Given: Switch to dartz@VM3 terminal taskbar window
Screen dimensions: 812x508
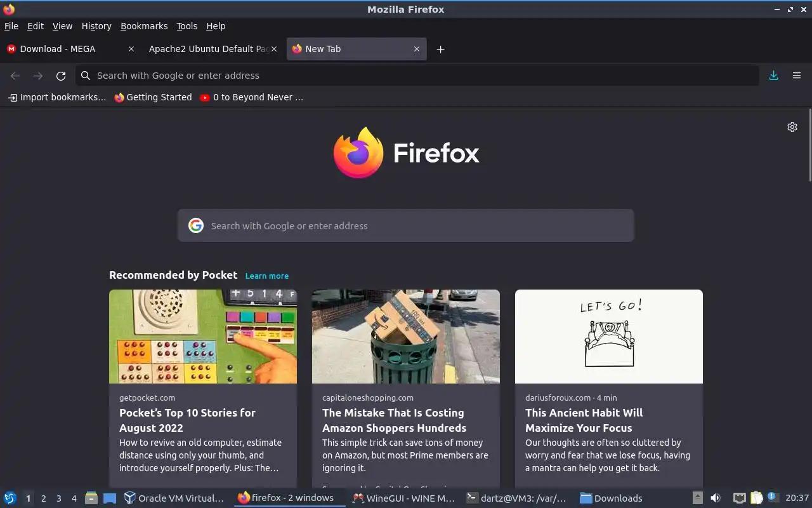Looking at the screenshot, I should pyautogui.click(x=516, y=498).
